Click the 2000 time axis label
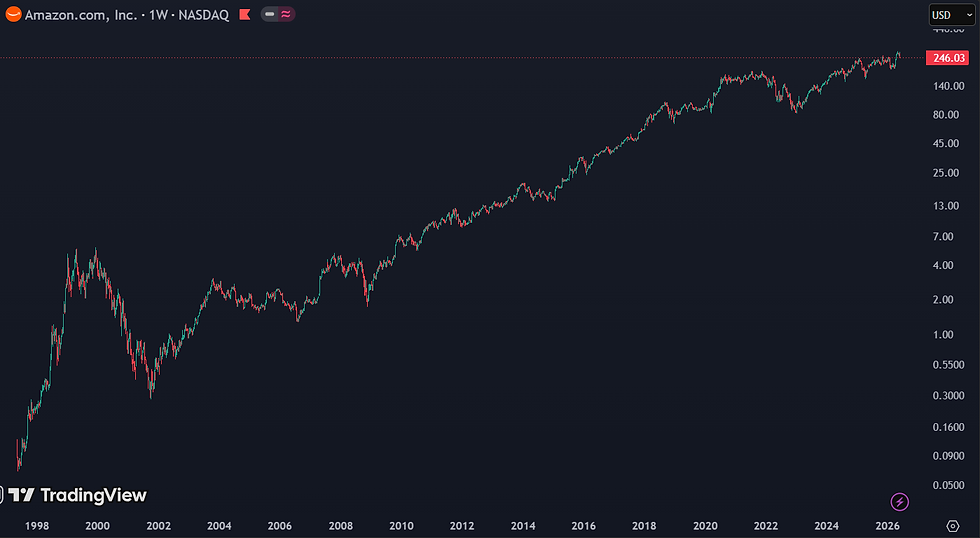Image resolution: width=980 pixels, height=538 pixels. (x=98, y=526)
